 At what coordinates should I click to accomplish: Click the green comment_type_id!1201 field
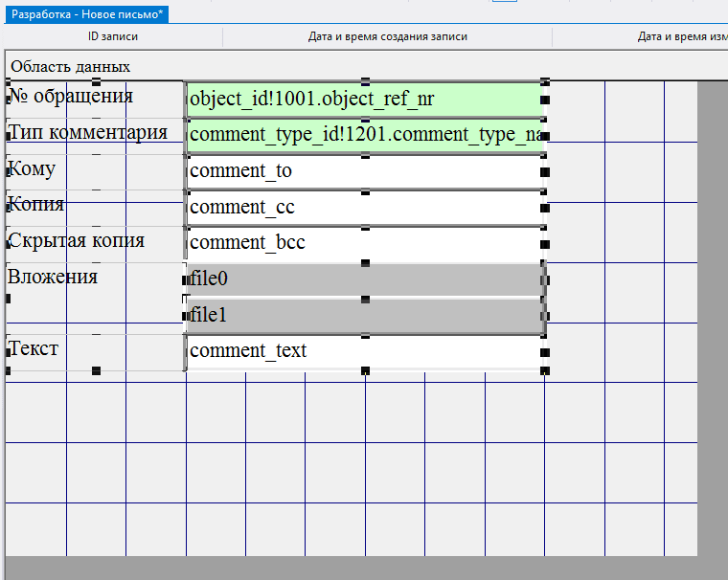tap(364, 135)
